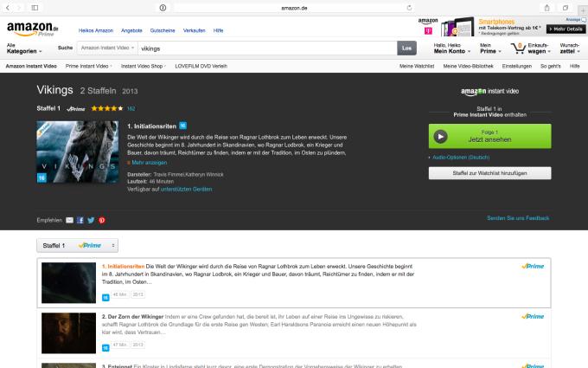The image size is (588, 368).
Task: Share via email envelope icon
Action: [x=69, y=221]
